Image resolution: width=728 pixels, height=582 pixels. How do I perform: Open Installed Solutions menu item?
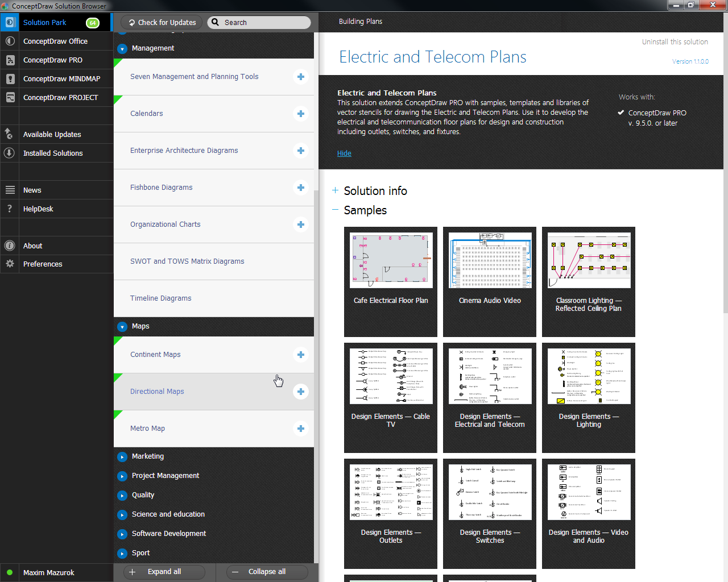coord(57,153)
